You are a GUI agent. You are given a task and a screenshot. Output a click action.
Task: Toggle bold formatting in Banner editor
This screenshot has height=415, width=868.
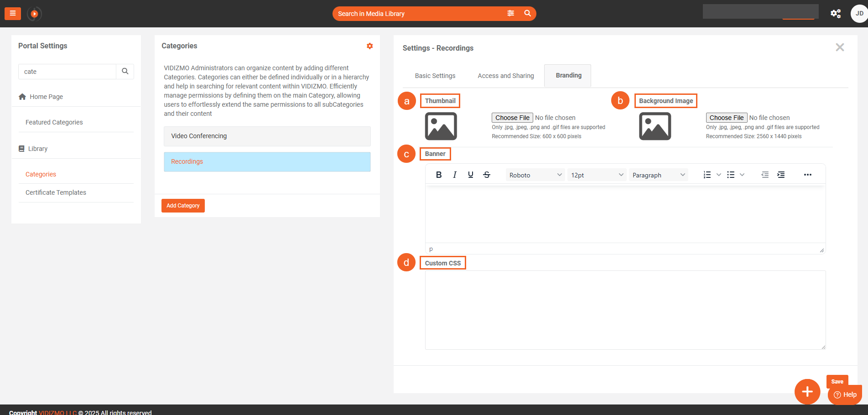pos(438,175)
